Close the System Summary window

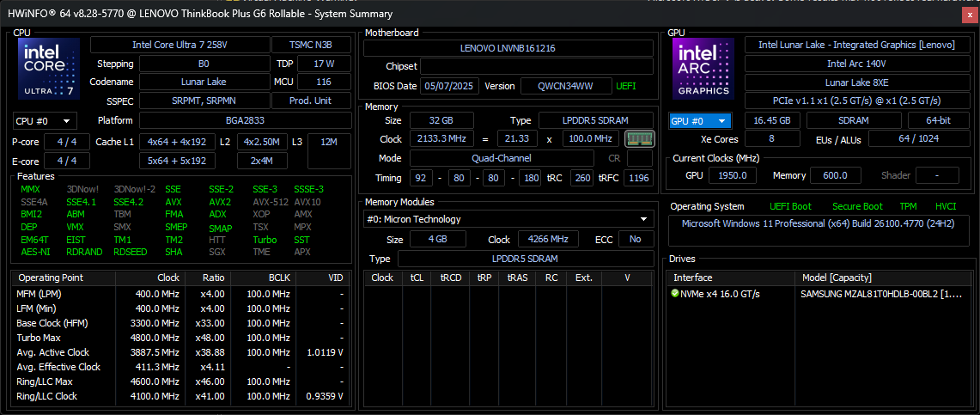(x=969, y=14)
